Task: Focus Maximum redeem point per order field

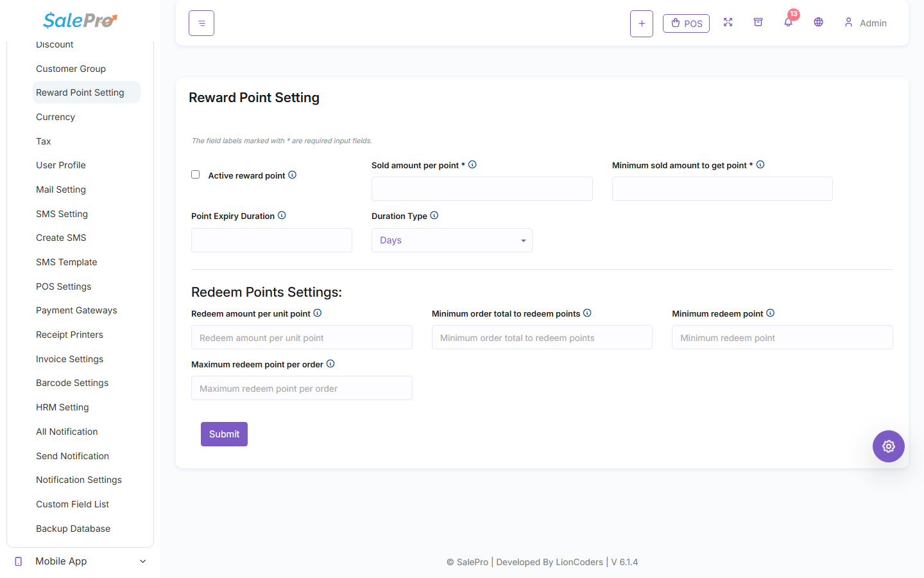Action: click(x=302, y=388)
